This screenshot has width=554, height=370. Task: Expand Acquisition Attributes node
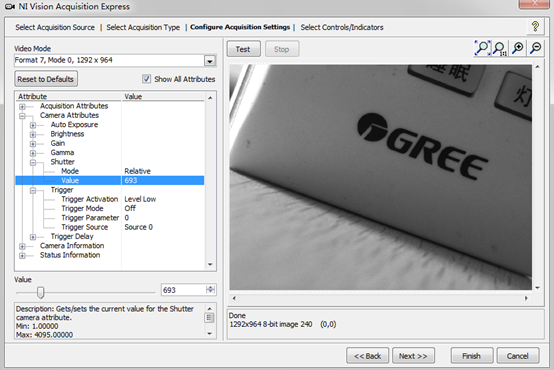coord(22,106)
